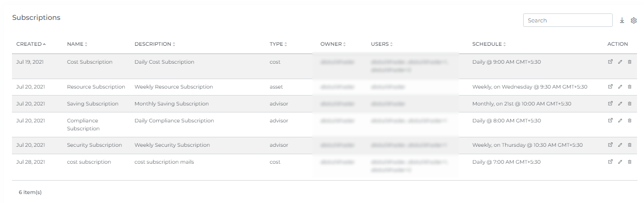Edit the Security Subscription row
Viewport: 644px width, 203px height.
click(x=620, y=145)
